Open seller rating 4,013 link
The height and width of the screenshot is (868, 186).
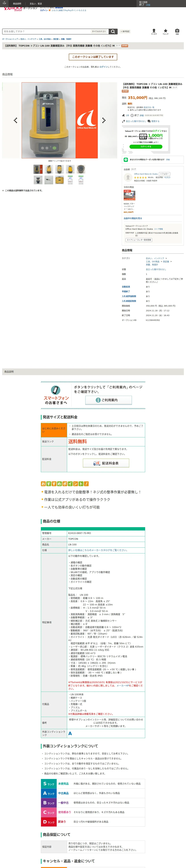coord(167,177)
